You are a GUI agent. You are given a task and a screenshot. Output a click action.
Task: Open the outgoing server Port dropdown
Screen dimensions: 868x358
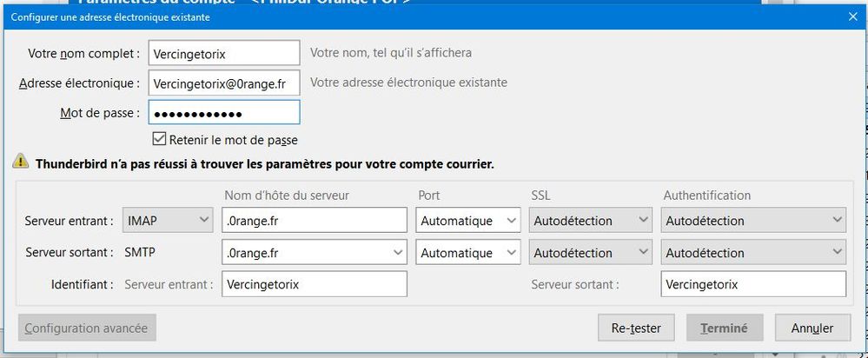point(467,253)
